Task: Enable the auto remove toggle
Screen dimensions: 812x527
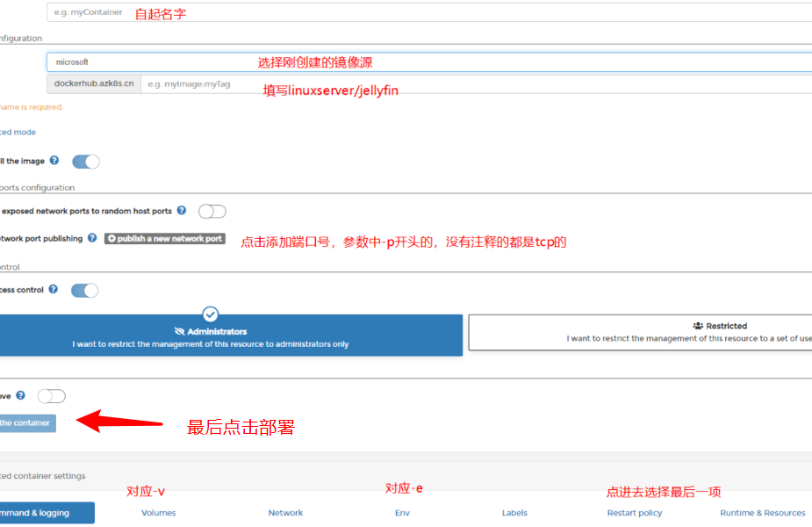Action: (51, 395)
